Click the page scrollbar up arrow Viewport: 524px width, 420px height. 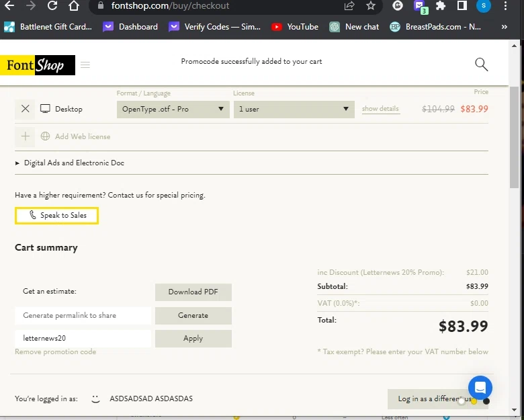pos(515,46)
